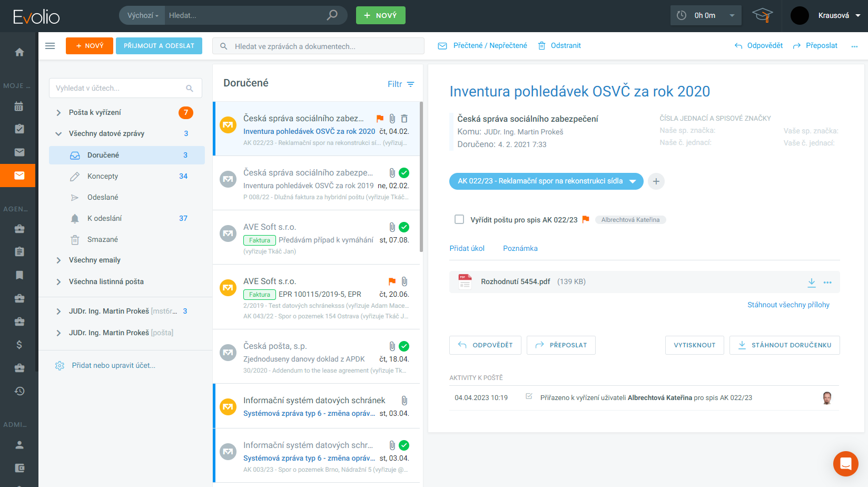Image resolution: width=868 pixels, height=487 pixels.
Task: Open the calendar icon in sidebar
Action: (x=19, y=106)
